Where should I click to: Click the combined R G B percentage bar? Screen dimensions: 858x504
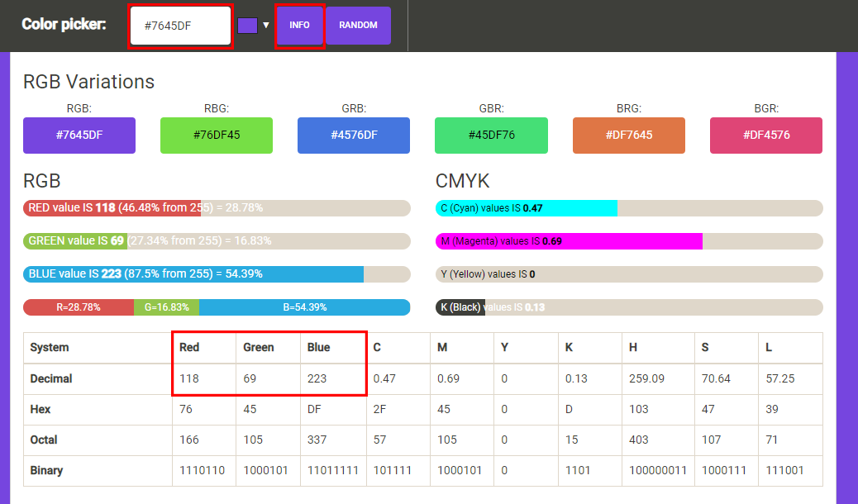click(x=217, y=307)
